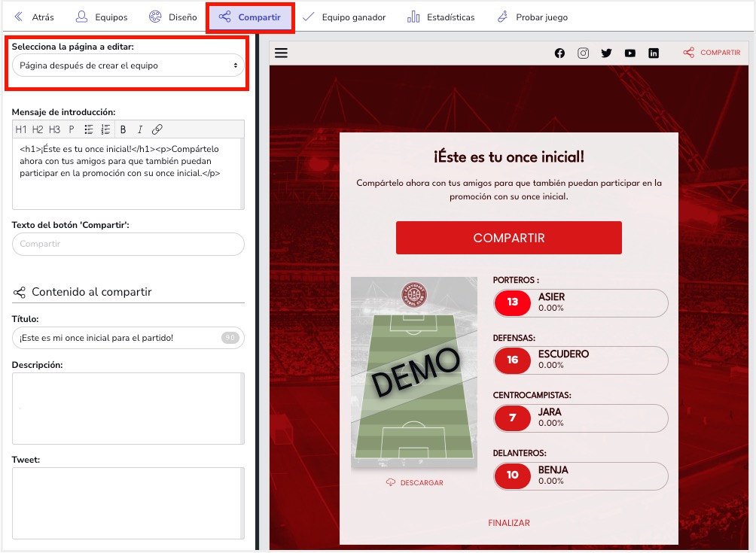Viewport: 756px width, 553px height.
Task: Click the Instagram icon in preview header
Action: [x=583, y=53]
